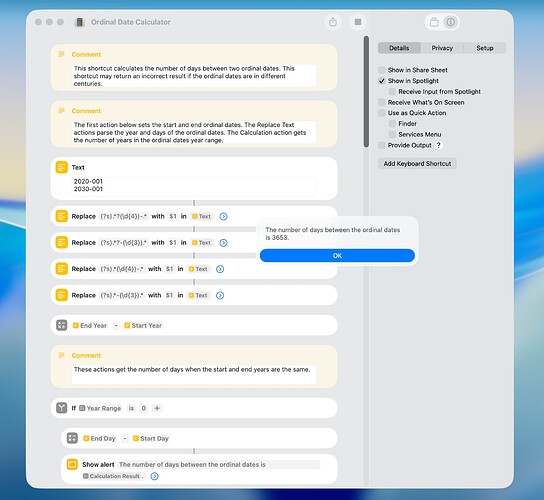Screen dimensions: 544x500
Task: Open the Action Library icon
Action: pyautogui.click(x=434, y=22)
